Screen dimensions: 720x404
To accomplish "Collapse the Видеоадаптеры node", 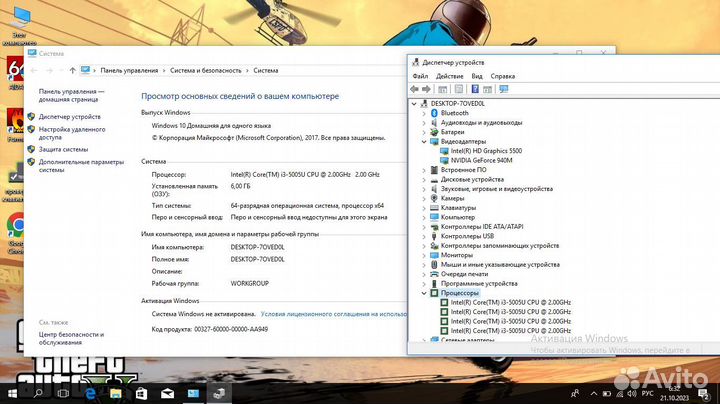I will (x=424, y=141).
